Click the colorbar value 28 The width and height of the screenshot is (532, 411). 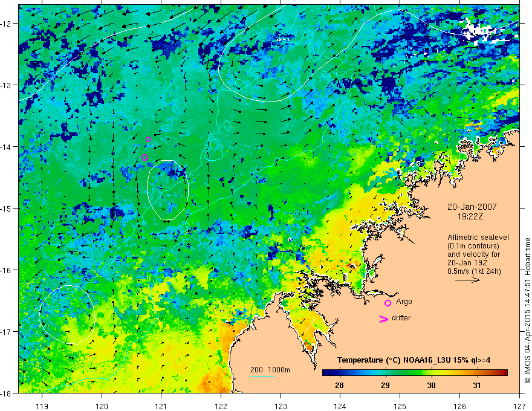[x=339, y=386]
